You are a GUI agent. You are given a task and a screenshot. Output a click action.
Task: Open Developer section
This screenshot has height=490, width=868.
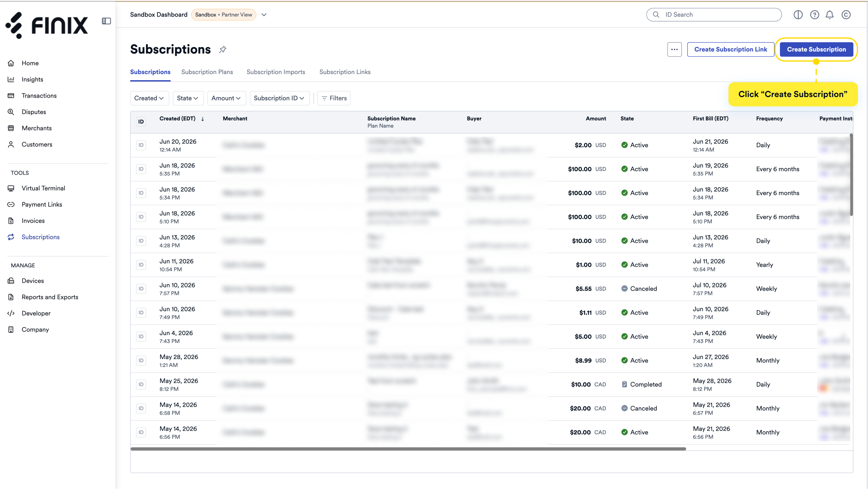[36, 313]
